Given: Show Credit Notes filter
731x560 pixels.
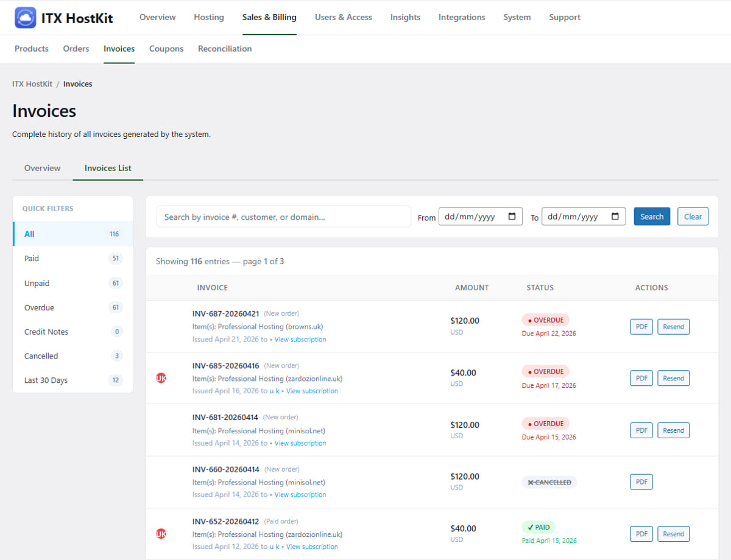Looking at the screenshot, I should [x=73, y=332].
